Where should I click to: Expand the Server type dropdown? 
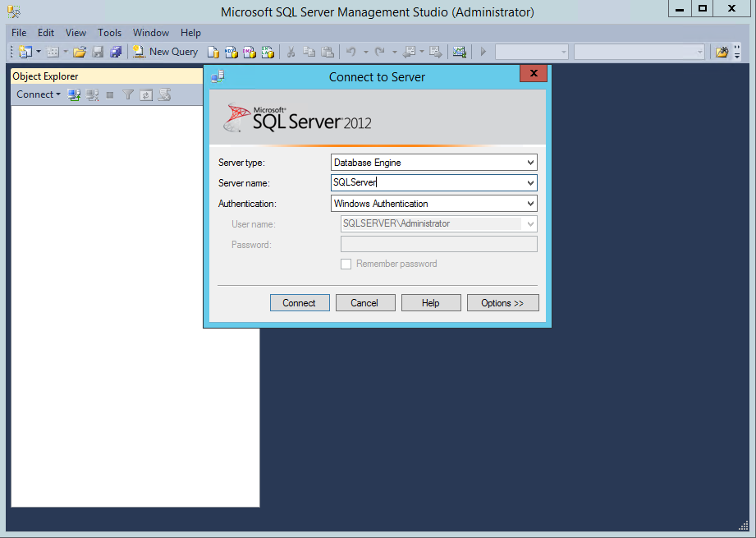tap(530, 163)
